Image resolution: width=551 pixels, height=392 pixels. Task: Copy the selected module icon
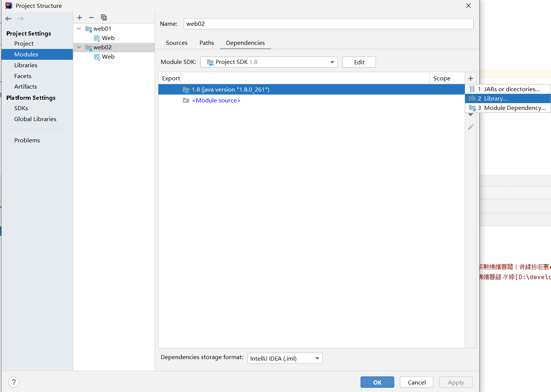[104, 18]
